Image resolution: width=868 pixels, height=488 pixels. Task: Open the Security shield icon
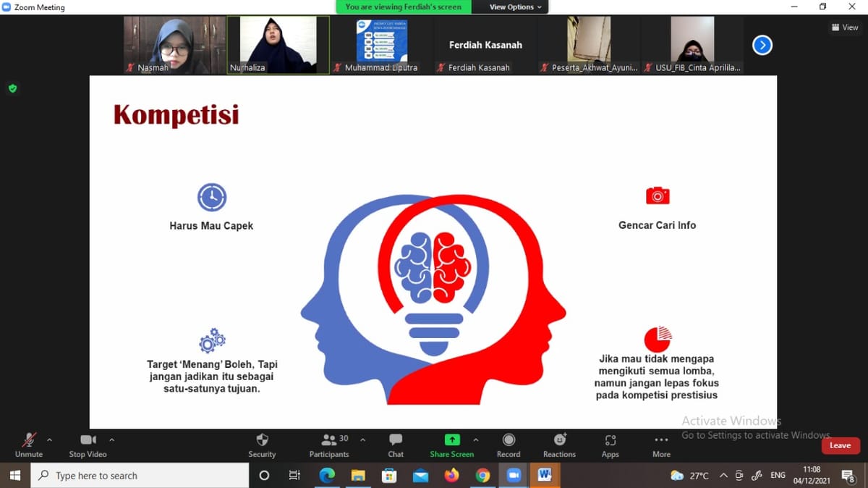[262, 441]
